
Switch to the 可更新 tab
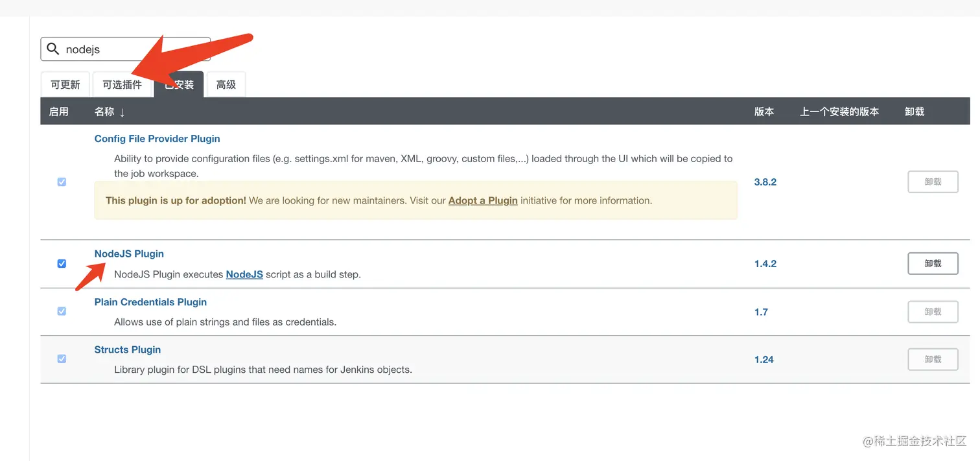pos(65,85)
